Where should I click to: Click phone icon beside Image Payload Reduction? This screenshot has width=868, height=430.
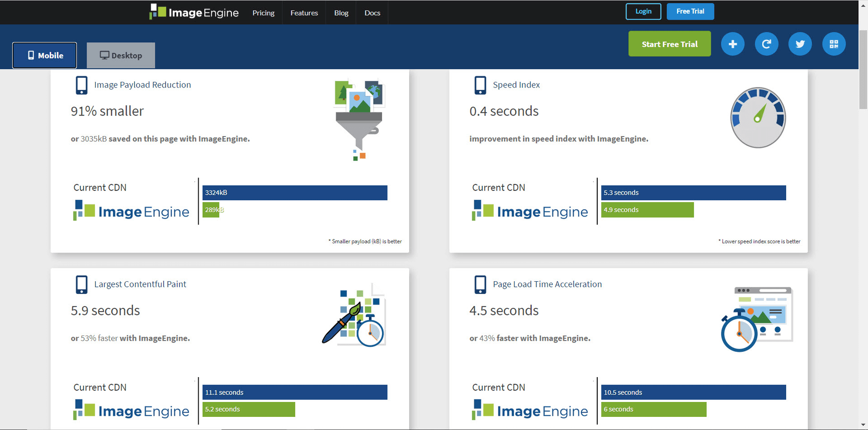[81, 85]
